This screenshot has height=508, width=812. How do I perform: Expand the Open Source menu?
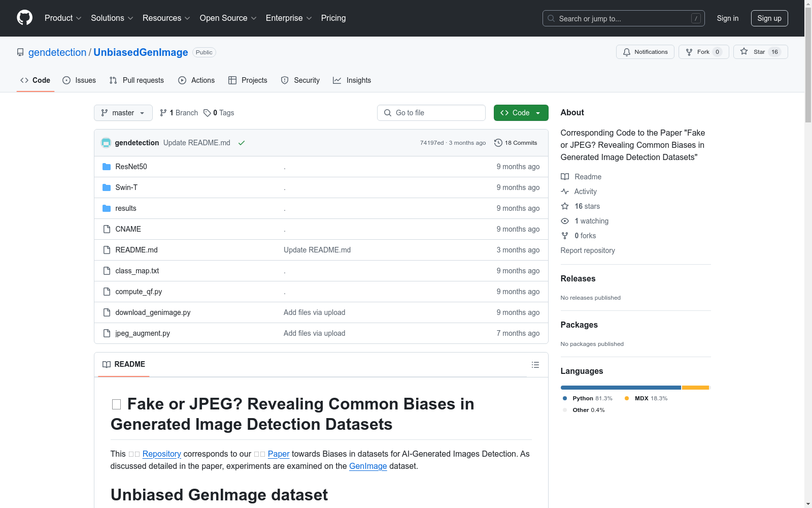point(228,18)
